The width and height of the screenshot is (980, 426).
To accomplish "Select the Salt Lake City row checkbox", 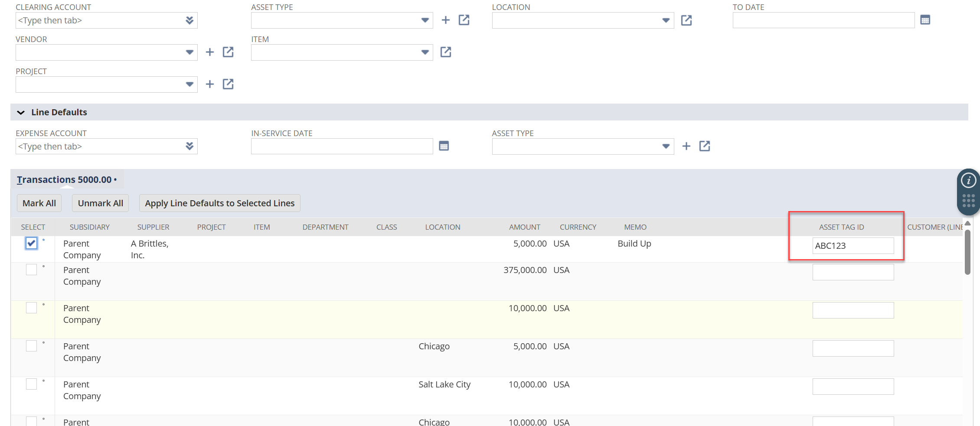I will click(x=31, y=384).
